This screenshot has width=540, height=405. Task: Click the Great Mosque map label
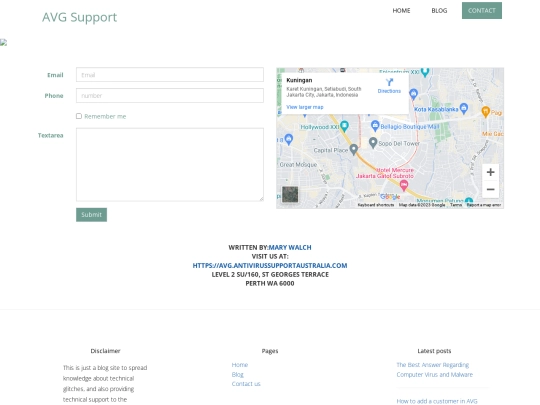pyautogui.click(x=298, y=165)
